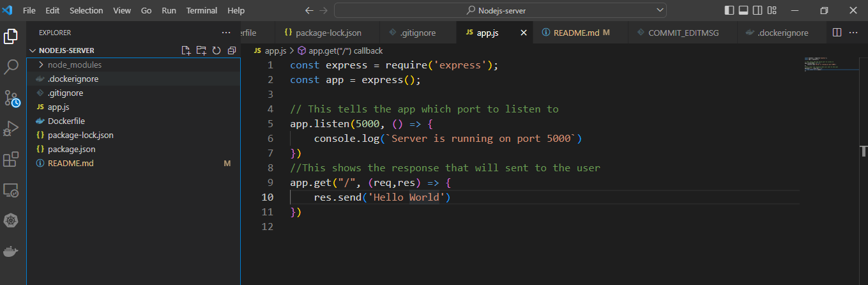868x285 pixels.
Task: Open the Kubernetes view icon
Action: (11, 220)
